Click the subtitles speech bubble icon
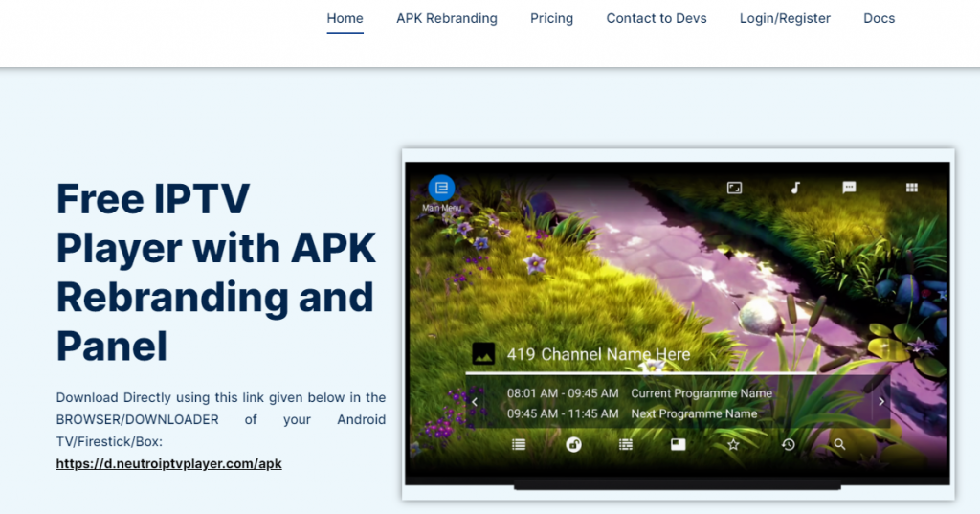Viewport: 980px width, 514px height. 849,188
